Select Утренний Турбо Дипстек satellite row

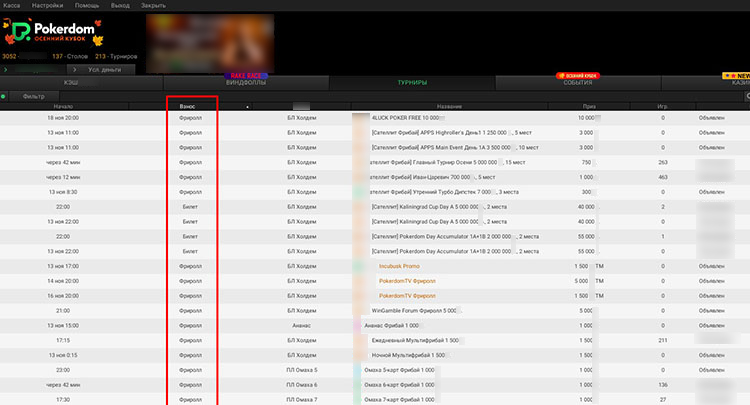375,192
